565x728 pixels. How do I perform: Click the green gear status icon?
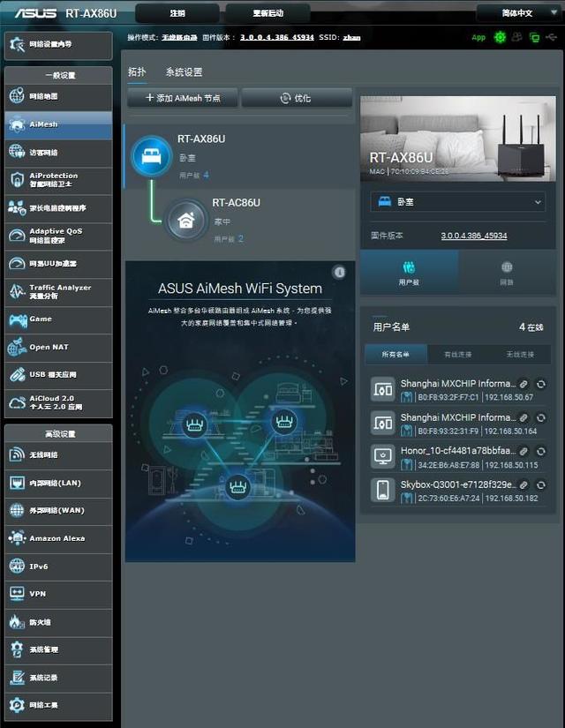point(500,37)
